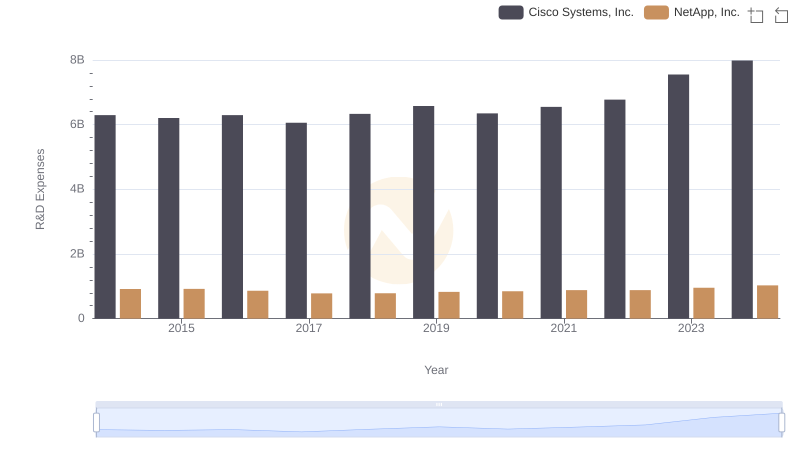Viewport: 800px width, 461px height.
Task: Click the 2015 x-axis label
Action: (x=181, y=328)
